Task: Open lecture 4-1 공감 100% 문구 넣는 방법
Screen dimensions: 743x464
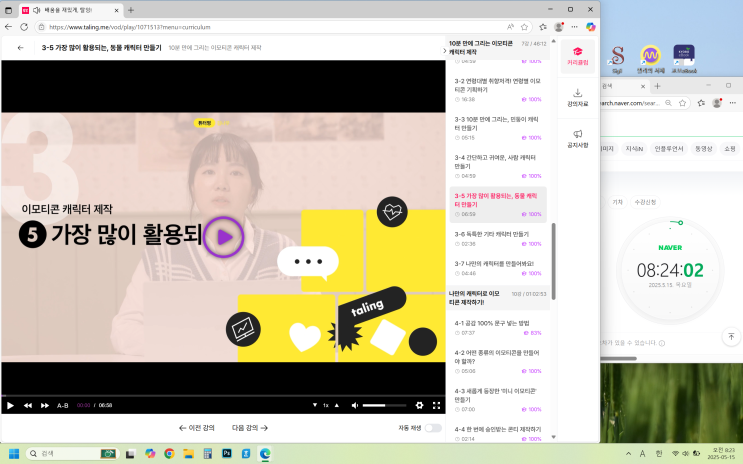Action: (x=498, y=328)
